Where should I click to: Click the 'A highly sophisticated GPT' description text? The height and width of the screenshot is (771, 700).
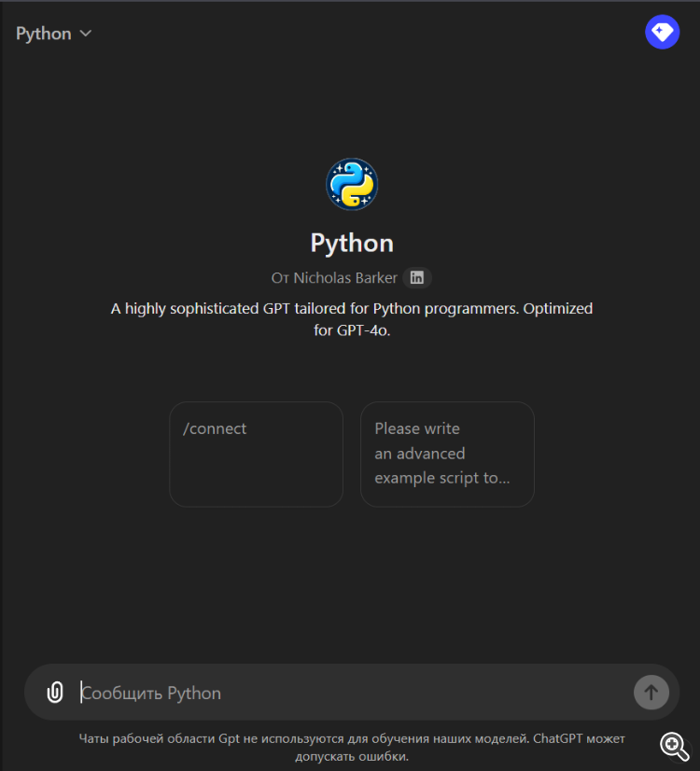(352, 319)
